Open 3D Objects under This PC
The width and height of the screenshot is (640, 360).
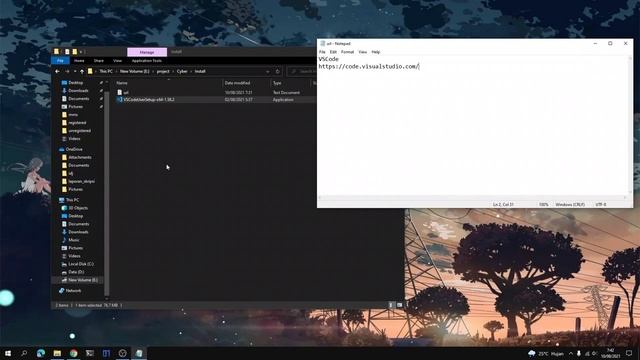[x=78, y=208]
